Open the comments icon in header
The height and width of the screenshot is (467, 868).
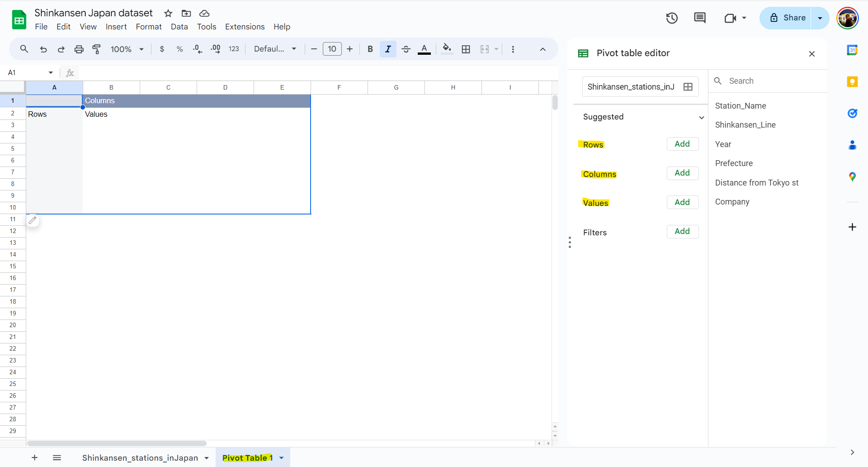pyautogui.click(x=699, y=18)
